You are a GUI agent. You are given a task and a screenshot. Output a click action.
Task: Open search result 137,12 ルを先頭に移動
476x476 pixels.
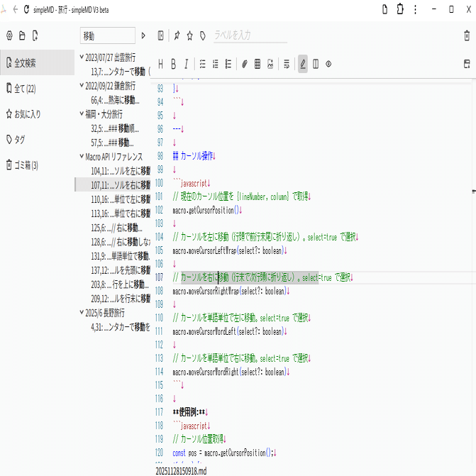tap(113, 270)
